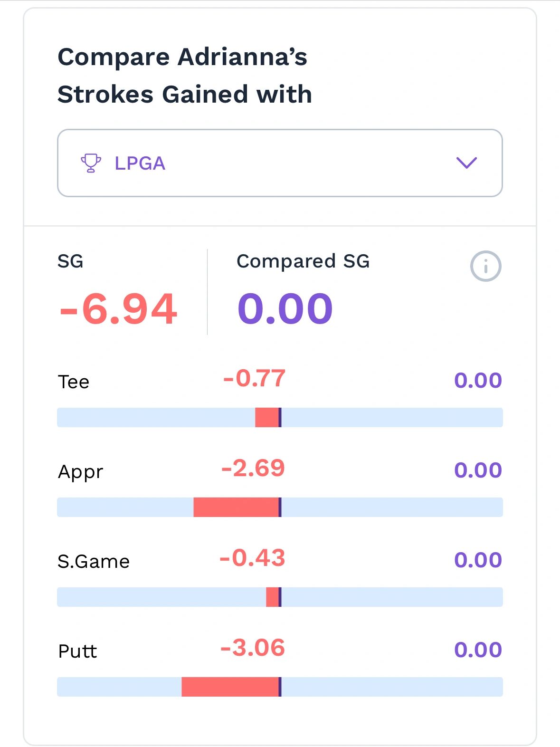Screen dimensions: 560x747
Task: Click the Putt value -3.06
Action: pyautogui.click(x=253, y=648)
